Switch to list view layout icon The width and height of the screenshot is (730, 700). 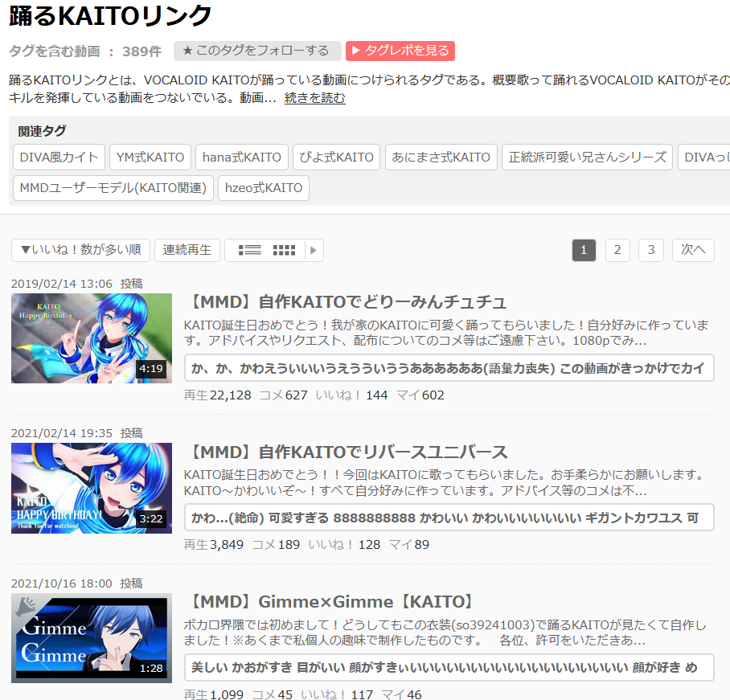point(249,251)
